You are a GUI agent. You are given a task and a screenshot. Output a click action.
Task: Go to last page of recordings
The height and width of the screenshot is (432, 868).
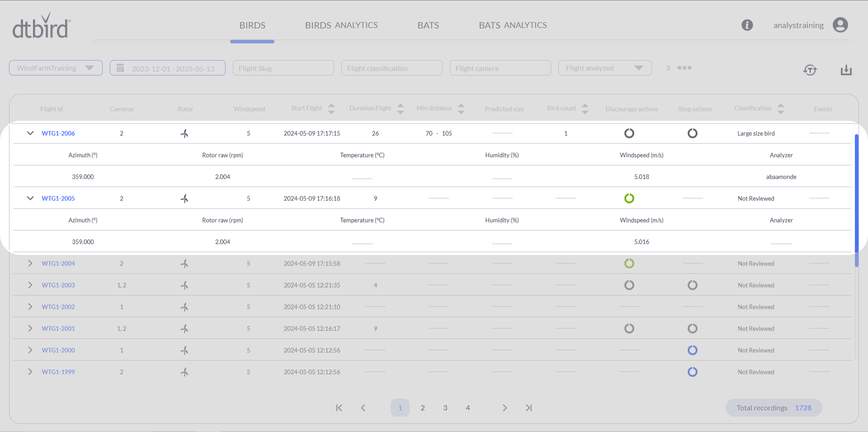click(528, 408)
